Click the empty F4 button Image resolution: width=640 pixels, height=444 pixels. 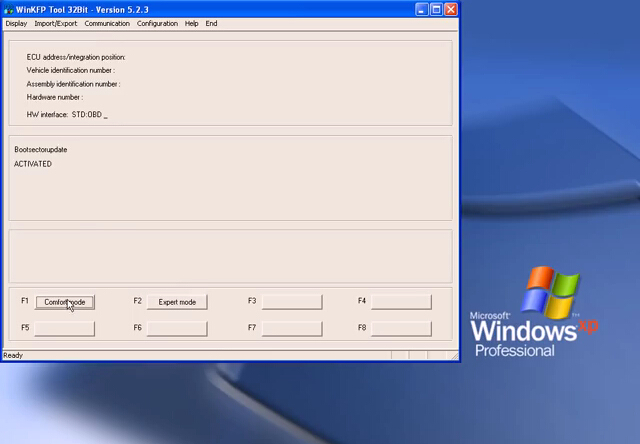pyautogui.click(x=401, y=302)
